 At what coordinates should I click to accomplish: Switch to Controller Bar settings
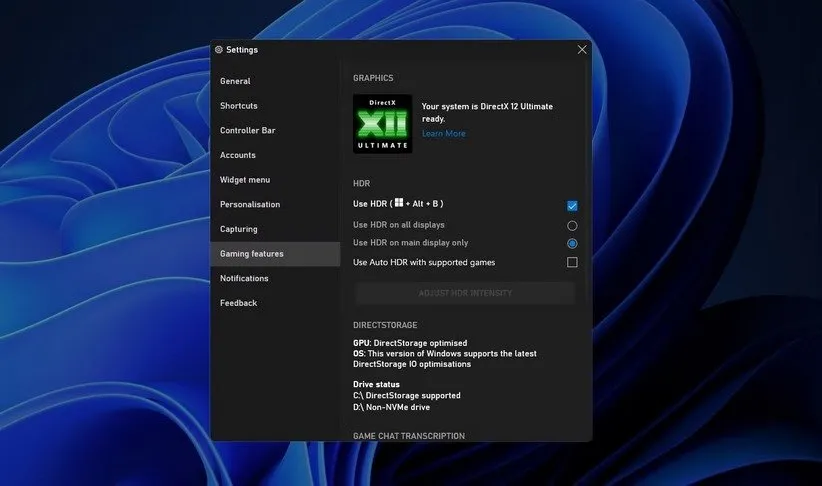click(x=247, y=130)
